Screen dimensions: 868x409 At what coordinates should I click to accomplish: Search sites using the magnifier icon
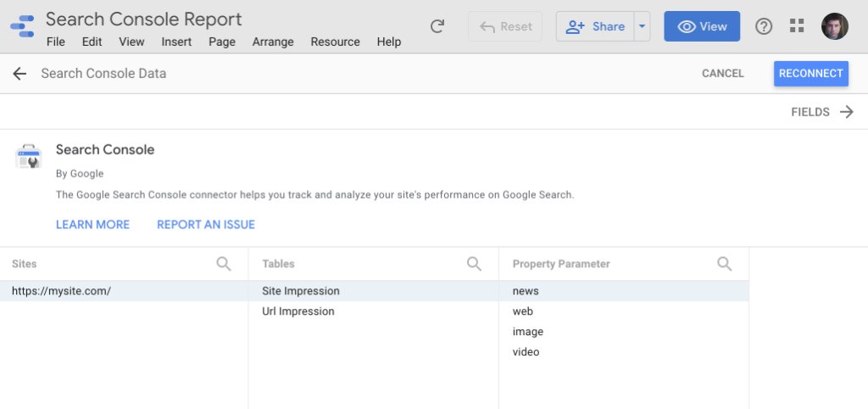(224, 264)
